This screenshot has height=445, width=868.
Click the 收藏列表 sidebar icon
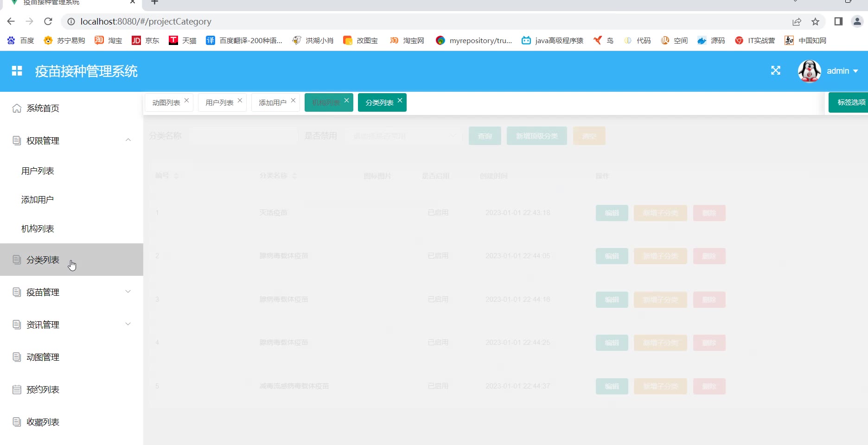pos(17,422)
